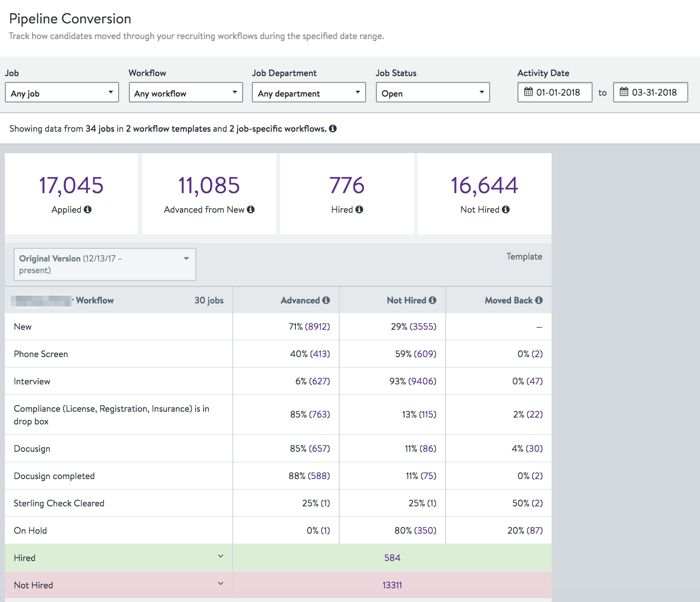Image resolution: width=700 pixels, height=602 pixels.
Task: Open the 47 moved back count for Interview
Action: (535, 381)
